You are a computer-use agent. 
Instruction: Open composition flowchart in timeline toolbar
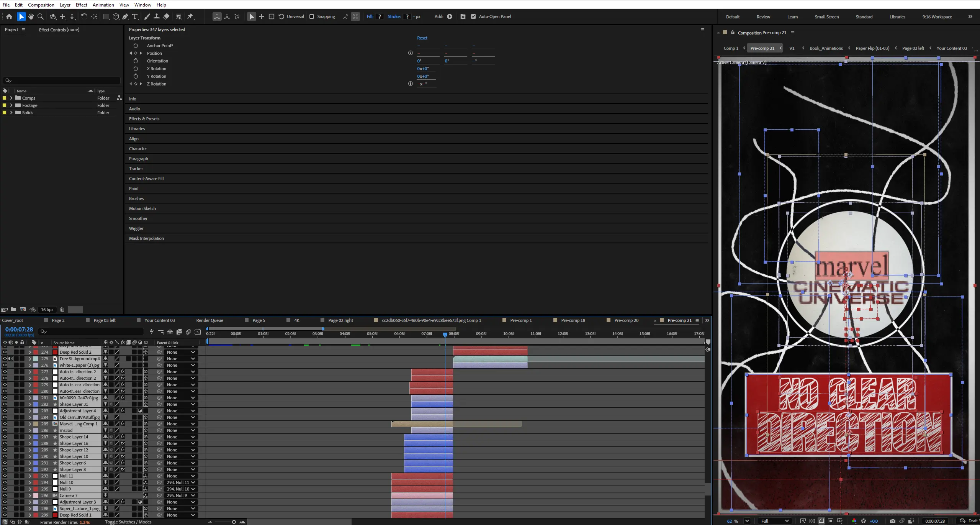pyautogui.click(x=161, y=332)
